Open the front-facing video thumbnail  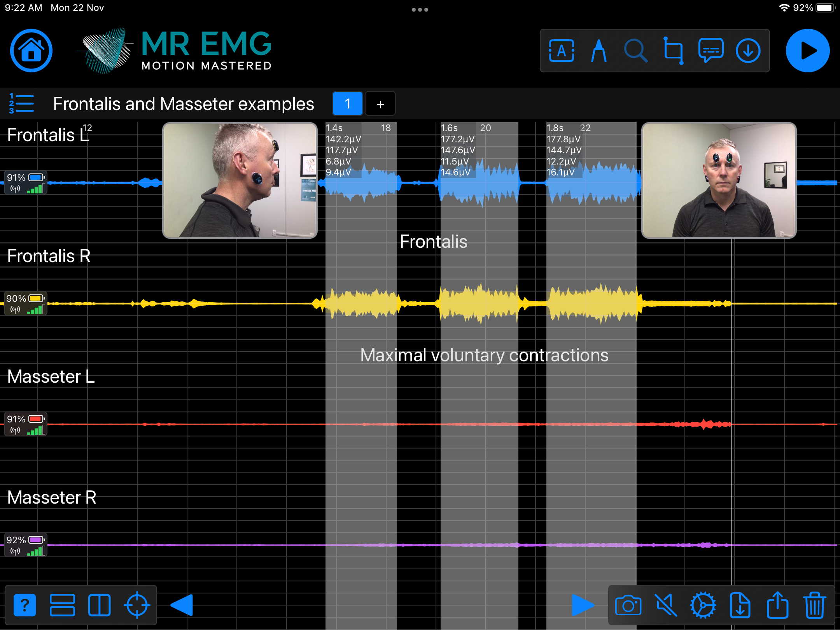719,180
